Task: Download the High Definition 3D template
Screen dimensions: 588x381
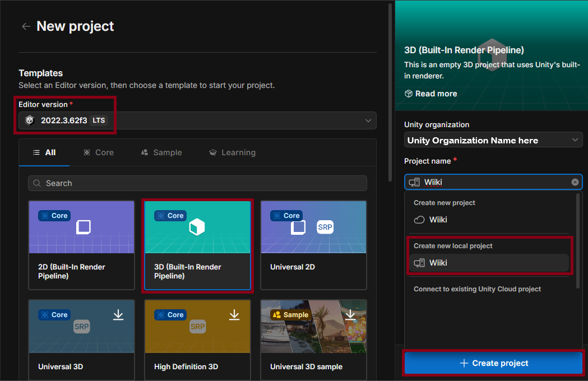Action: click(234, 315)
